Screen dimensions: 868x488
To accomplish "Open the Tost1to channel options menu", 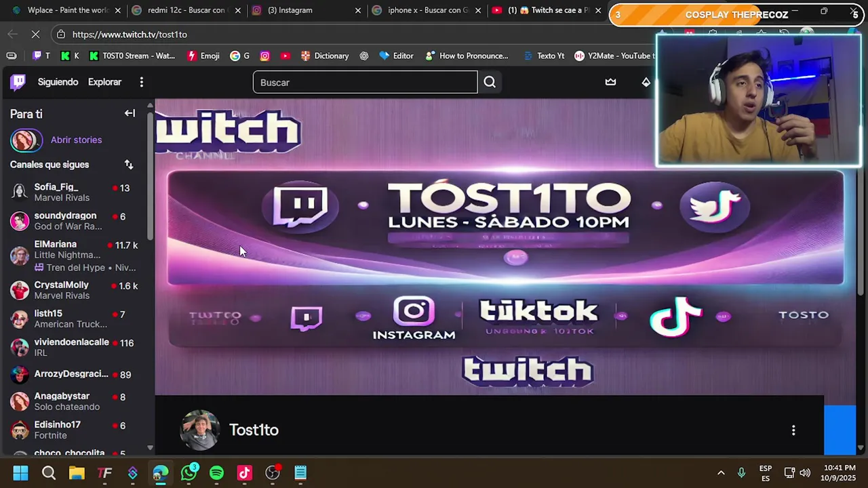I will coord(793,430).
